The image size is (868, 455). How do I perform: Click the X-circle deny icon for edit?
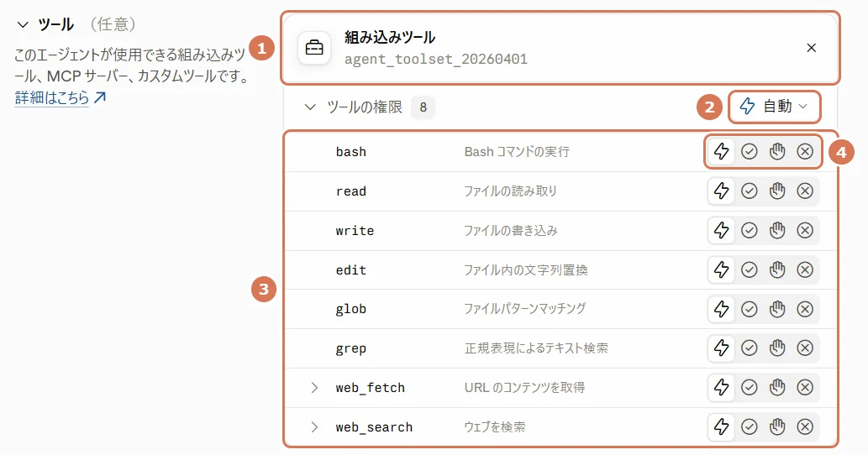point(805,269)
